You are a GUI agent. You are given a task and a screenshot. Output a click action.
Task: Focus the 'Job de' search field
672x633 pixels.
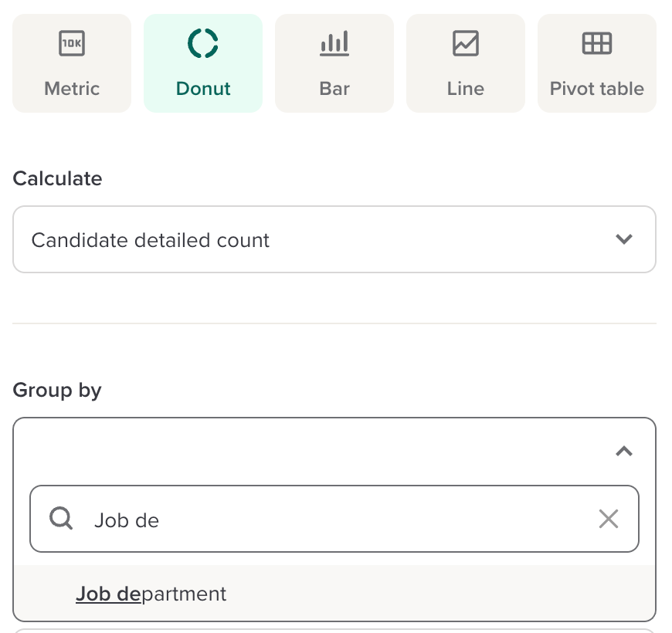pyautogui.click(x=332, y=520)
